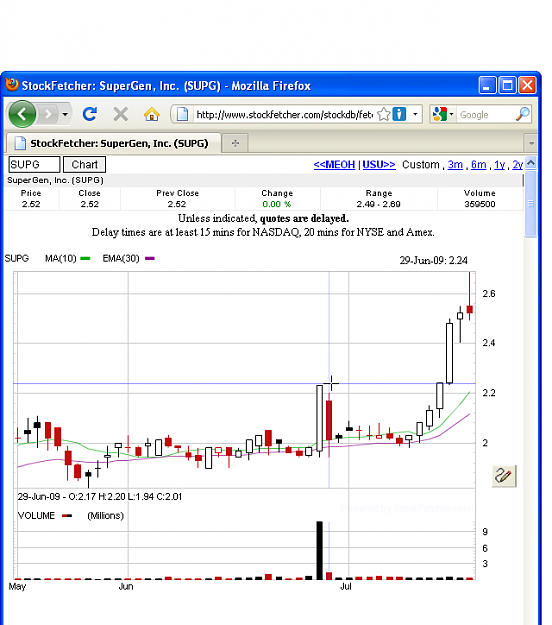Select the 6m chart range link

[x=478, y=165]
